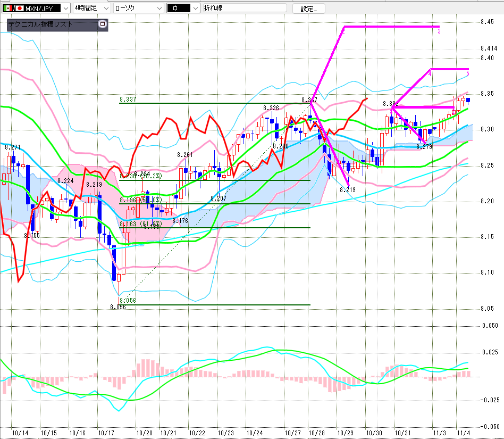Viewport: 504px width, 439px height.
Task: Click the Mexico flag icon
Action: point(7,8)
